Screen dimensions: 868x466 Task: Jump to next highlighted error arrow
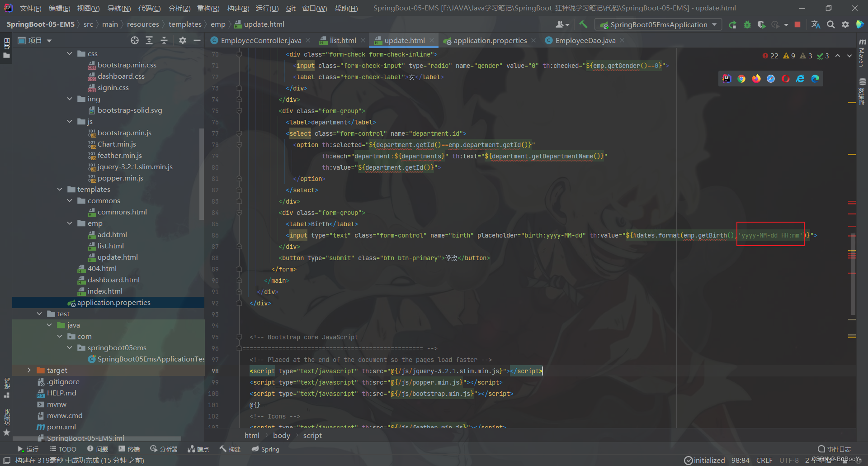tap(849, 56)
